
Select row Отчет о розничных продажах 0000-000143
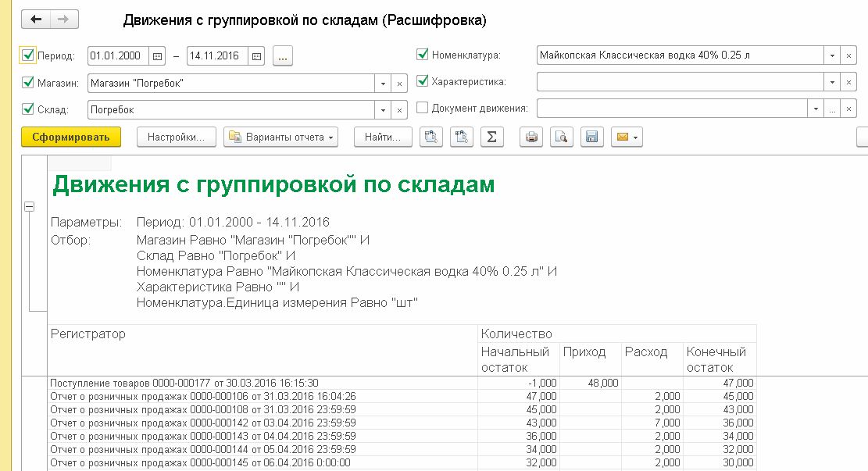(402, 436)
